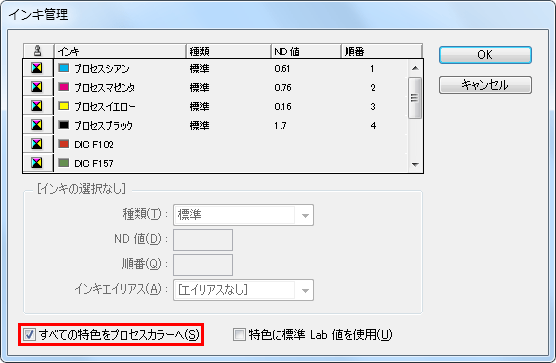This screenshot has width=556, height=363.
Task: Toggle process icon for DIC F102
Action: click(37, 144)
